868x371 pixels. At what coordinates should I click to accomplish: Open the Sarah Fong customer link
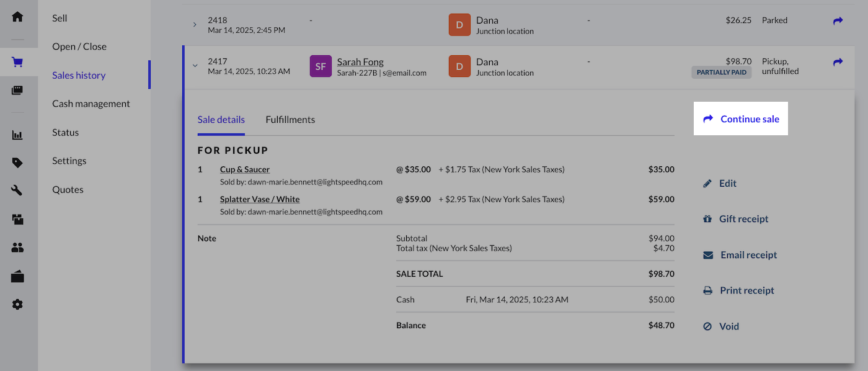[360, 62]
